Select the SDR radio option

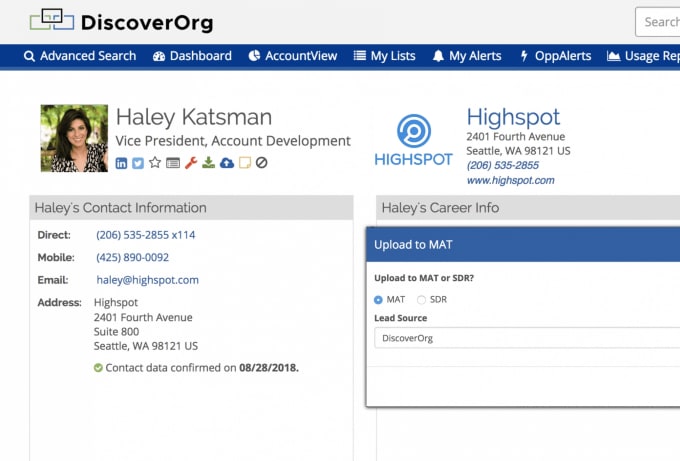[x=421, y=300]
